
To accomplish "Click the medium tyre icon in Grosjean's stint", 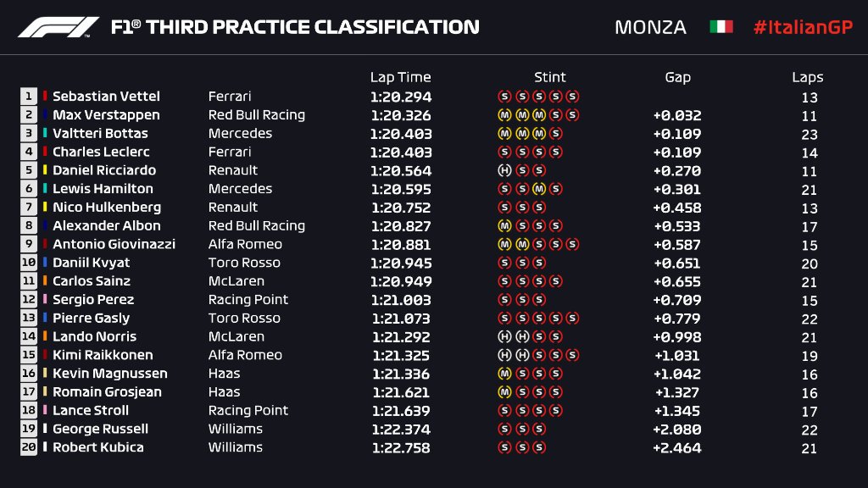I will [x=504, y=392].
